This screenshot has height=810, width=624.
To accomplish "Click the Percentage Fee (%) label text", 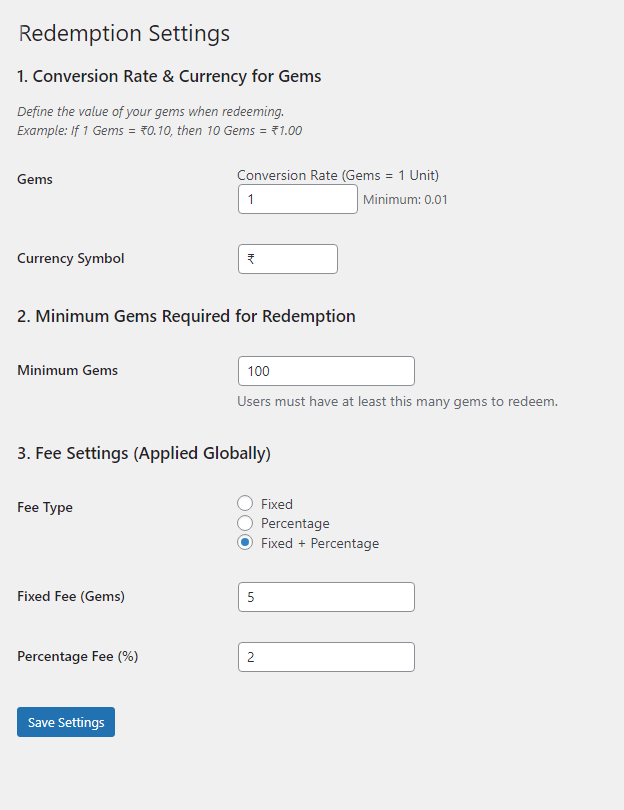I will tap(78, 656).
